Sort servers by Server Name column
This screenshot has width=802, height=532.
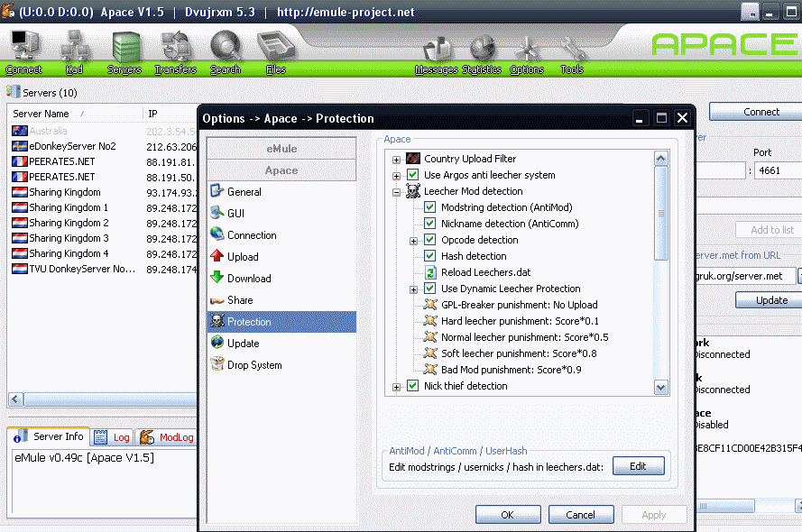(75, 114)
